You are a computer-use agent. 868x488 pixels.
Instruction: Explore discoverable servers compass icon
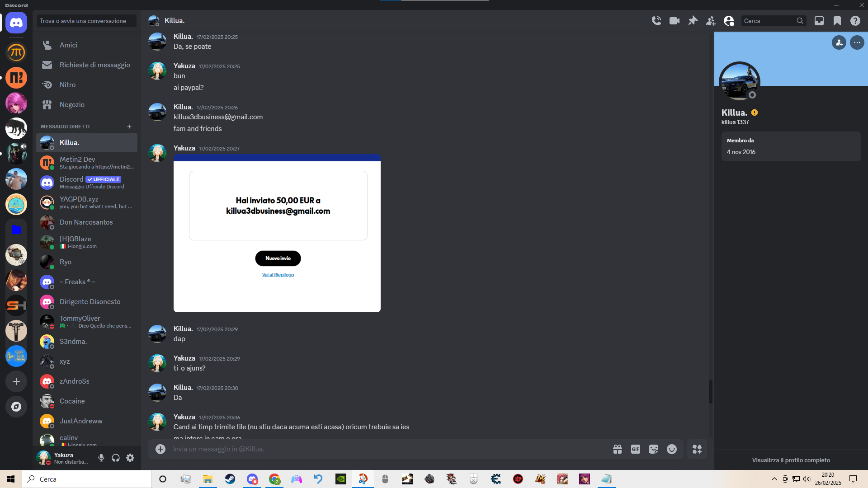coord(16,407)
